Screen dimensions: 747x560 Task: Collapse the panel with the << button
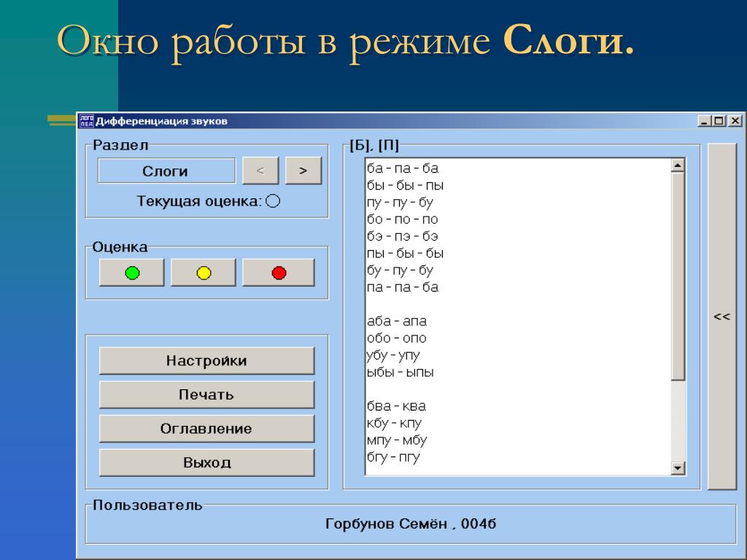(x=721, y=316)
